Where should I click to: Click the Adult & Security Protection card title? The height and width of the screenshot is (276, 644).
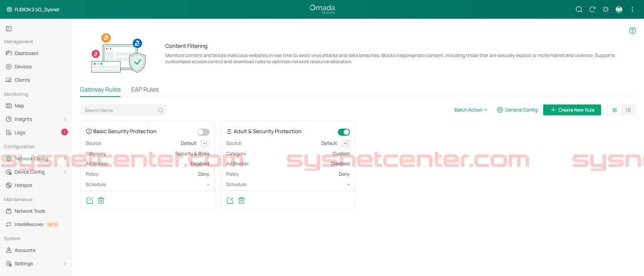tap(267, 132)
